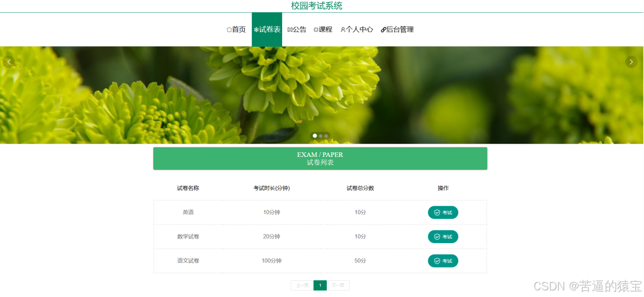Click the link icon beside 后台管理
This screenshot has height=297, width=644.
point(384,30)
